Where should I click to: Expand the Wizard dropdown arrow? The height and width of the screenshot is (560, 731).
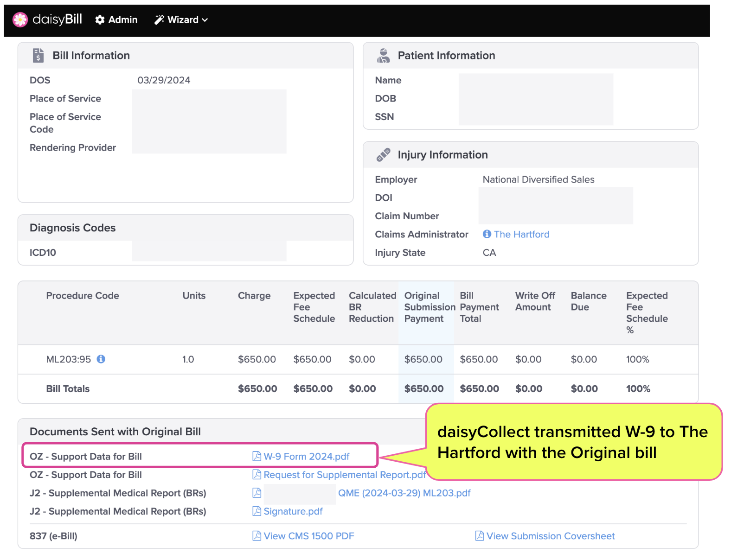tap(205, 20)
